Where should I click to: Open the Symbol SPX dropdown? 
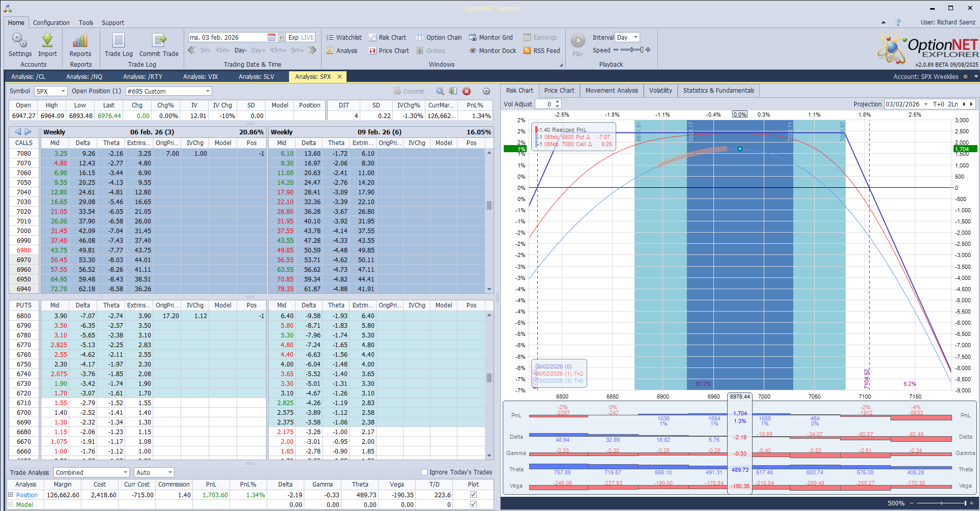63,92
